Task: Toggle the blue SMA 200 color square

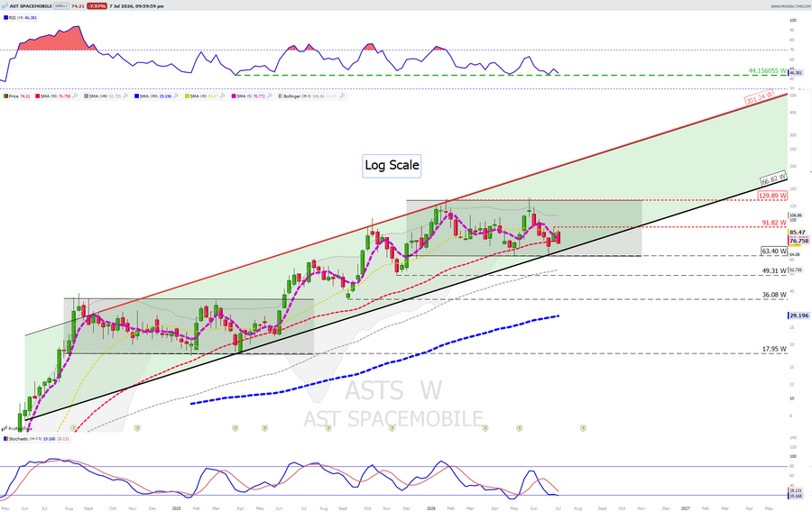Action: click(136, 96)
